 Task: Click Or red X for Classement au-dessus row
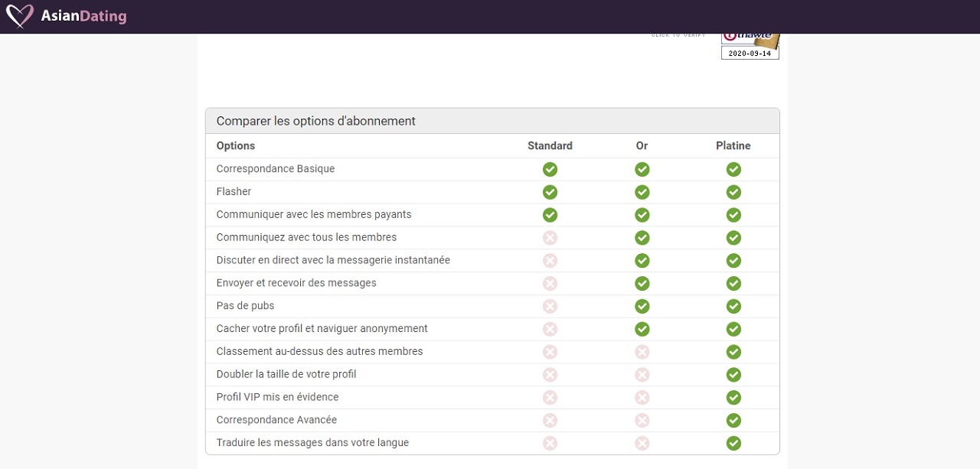coord(642,352)
